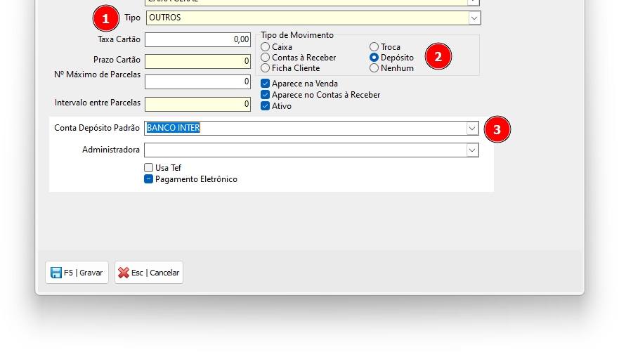The height and width of the screenshot is (364, 626).
Task: Select the Caixa movement type
Action: click(265, 47)
